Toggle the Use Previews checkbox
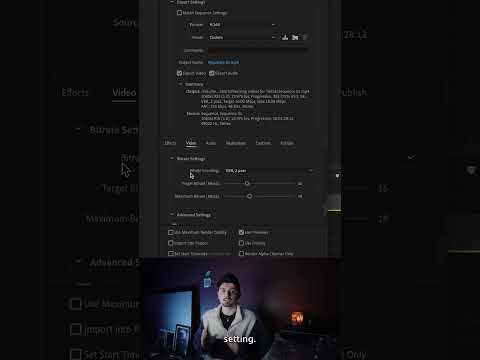Image resolution: width=480 pixels, height=360 pixels. point(241,232)
